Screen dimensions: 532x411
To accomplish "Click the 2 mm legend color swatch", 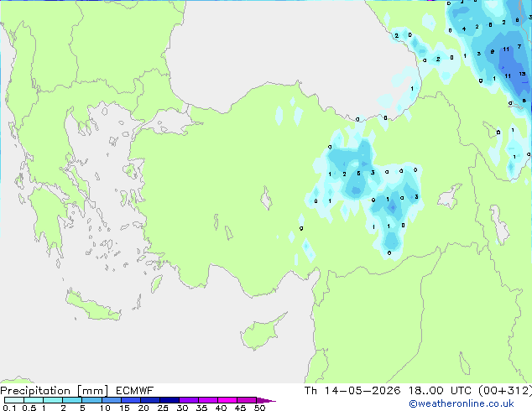I will 72,400.
